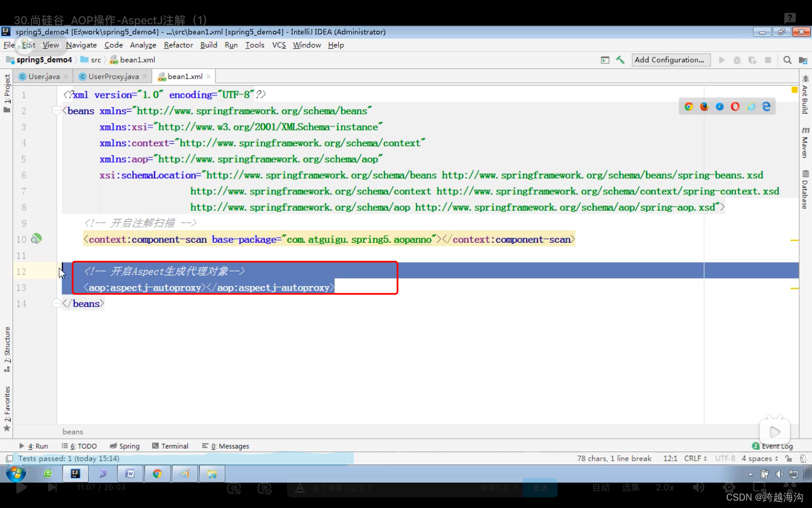Image resolution: width=812 pixels, height=508 pixels.
Task: Open Search Everywhere magnifier
Action: coord(788,60)
